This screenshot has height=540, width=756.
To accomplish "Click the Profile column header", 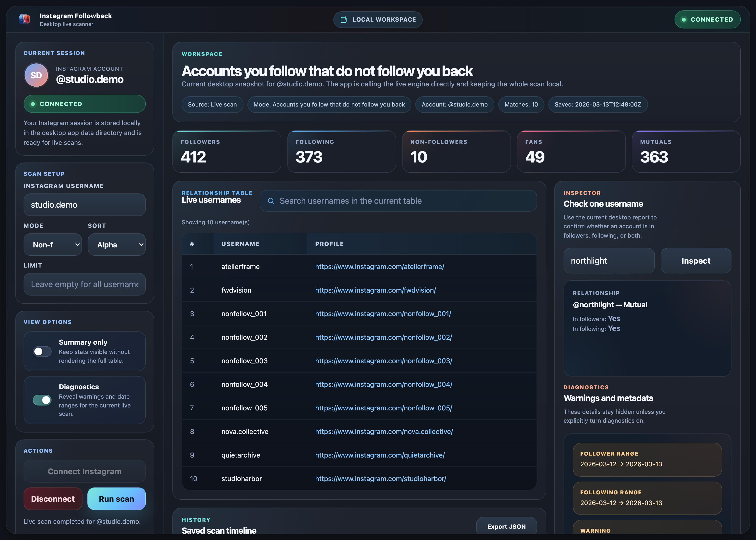I will [329, 244].
